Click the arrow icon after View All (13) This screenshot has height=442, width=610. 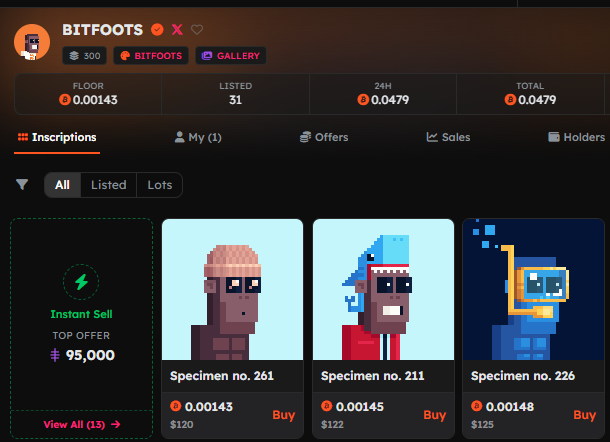(x=116, y=424)
